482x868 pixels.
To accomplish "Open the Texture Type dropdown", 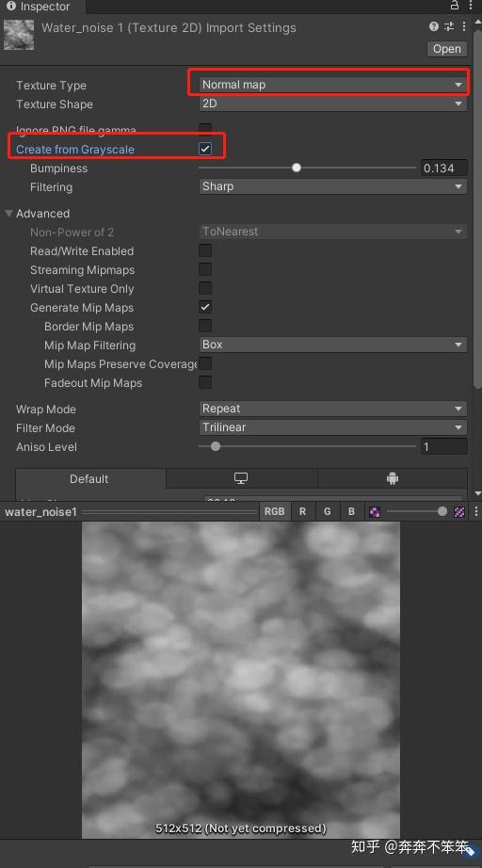I will (x=332, y=85).
